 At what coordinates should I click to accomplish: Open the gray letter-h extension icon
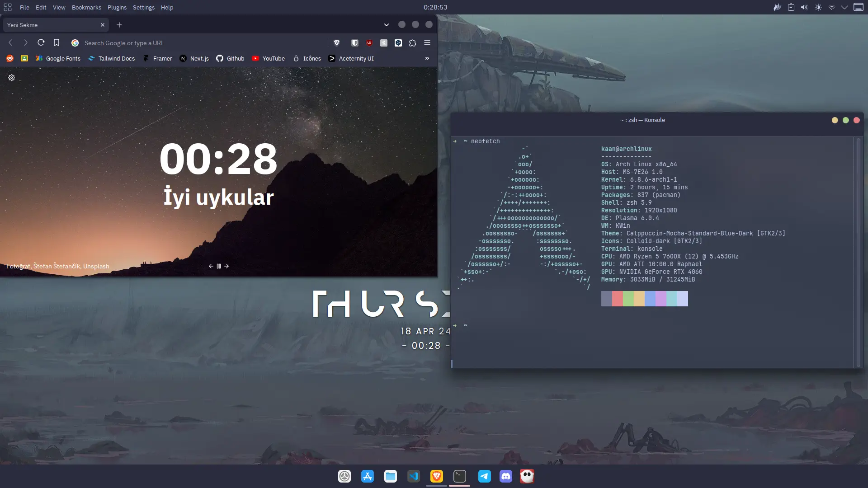(384, 42)
